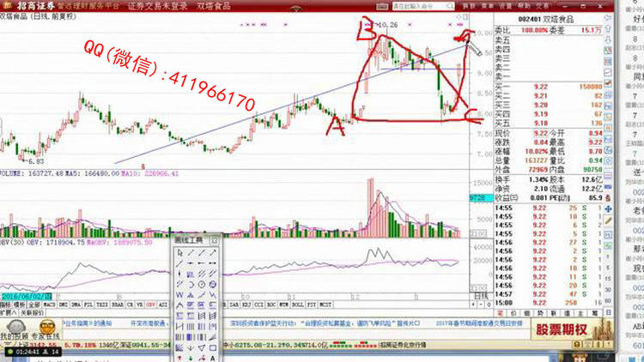Select the 势 trend tab below ticks
644x362 pixels.
540,313
